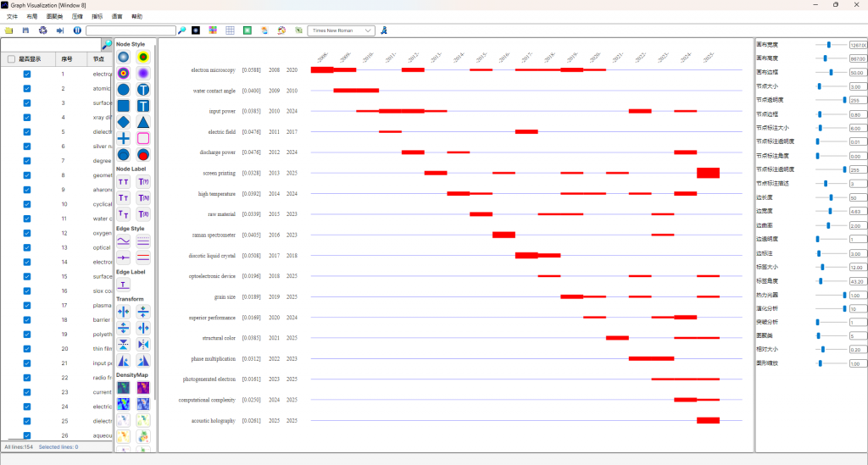Select the blue square node style
Image resolution: width=868 pixels, height=465 pixels.
coord(124,106)
